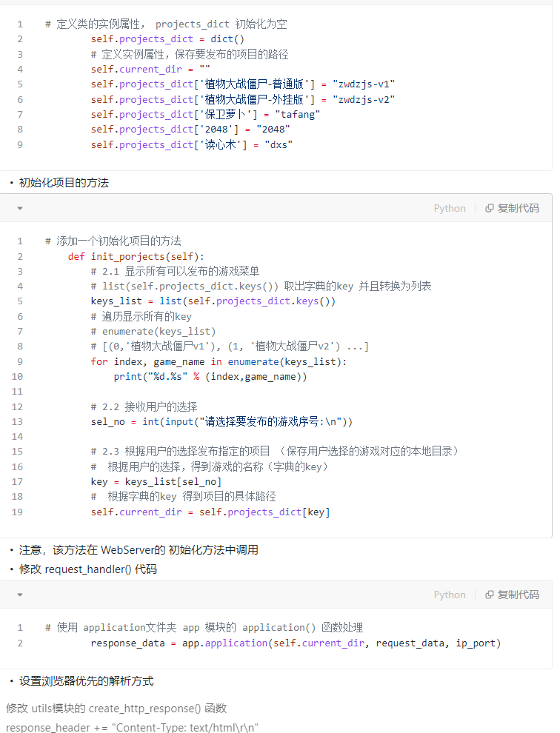Click the 'for index, game_name in enumerate' line

[x=219, y=362]
